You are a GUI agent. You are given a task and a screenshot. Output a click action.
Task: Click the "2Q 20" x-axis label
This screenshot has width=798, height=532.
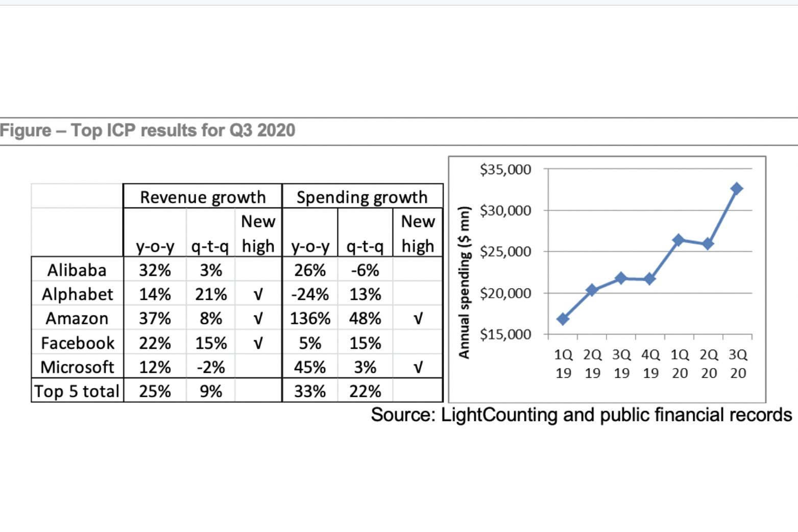[x=709, y=364]
